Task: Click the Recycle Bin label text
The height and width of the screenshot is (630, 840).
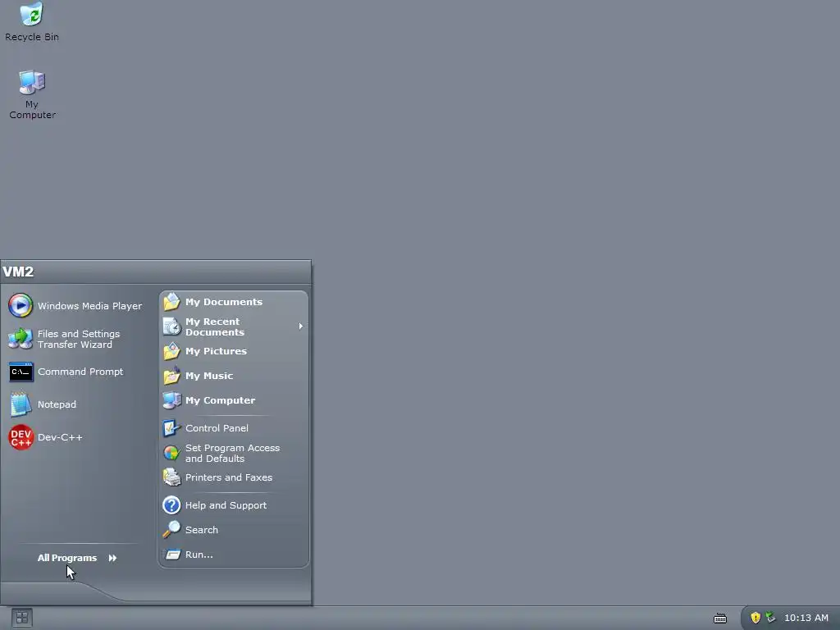Action: coord(32,37)
